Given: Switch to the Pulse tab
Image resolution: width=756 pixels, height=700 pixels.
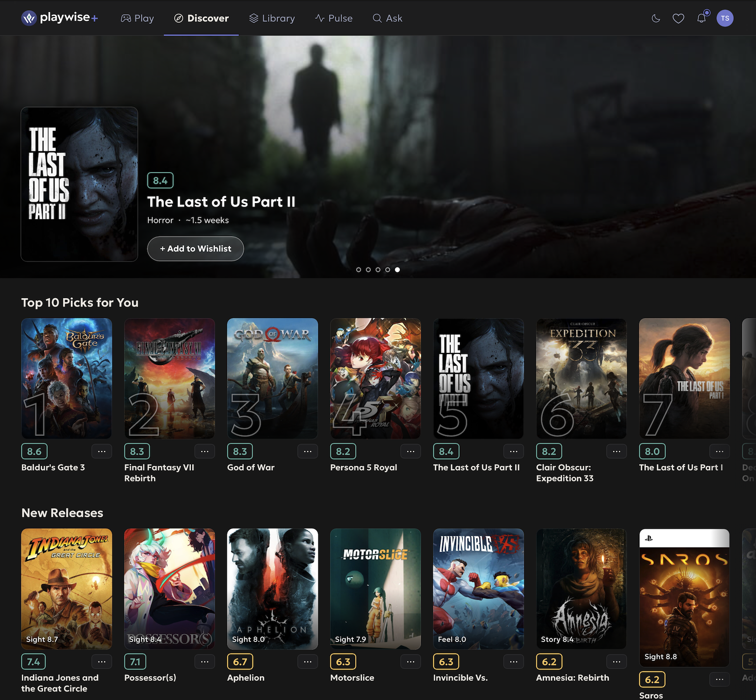Looking at the screenshot, I should 334,18.
